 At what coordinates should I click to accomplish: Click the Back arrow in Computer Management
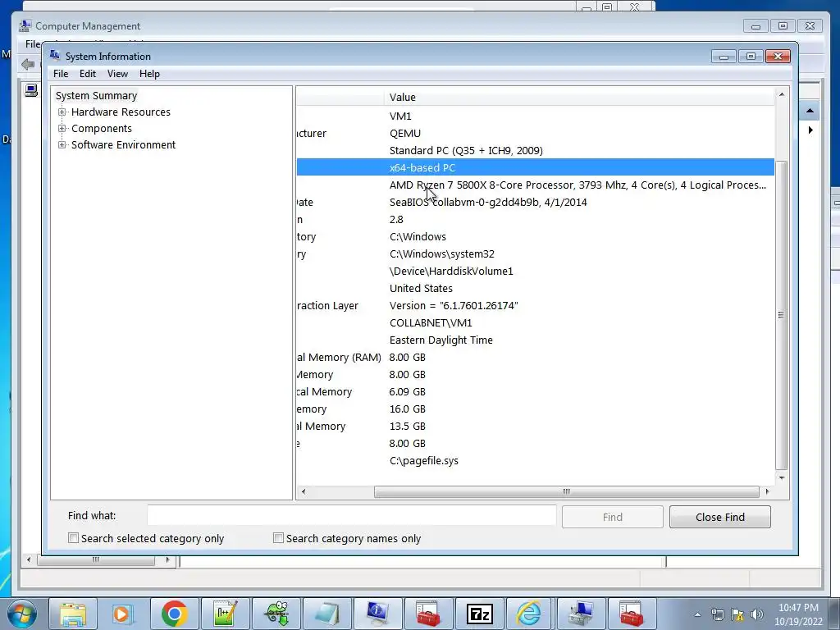coord(28,65)
